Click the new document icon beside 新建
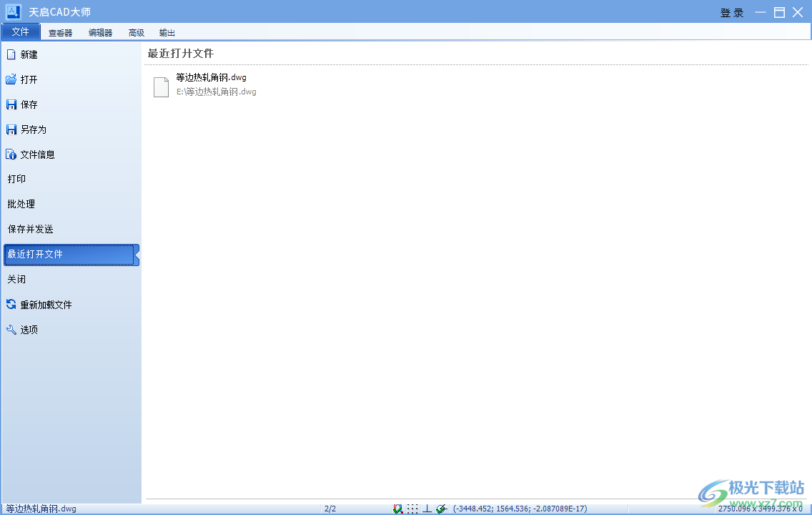This screenshot has width=812, height=515. (11, 54)
